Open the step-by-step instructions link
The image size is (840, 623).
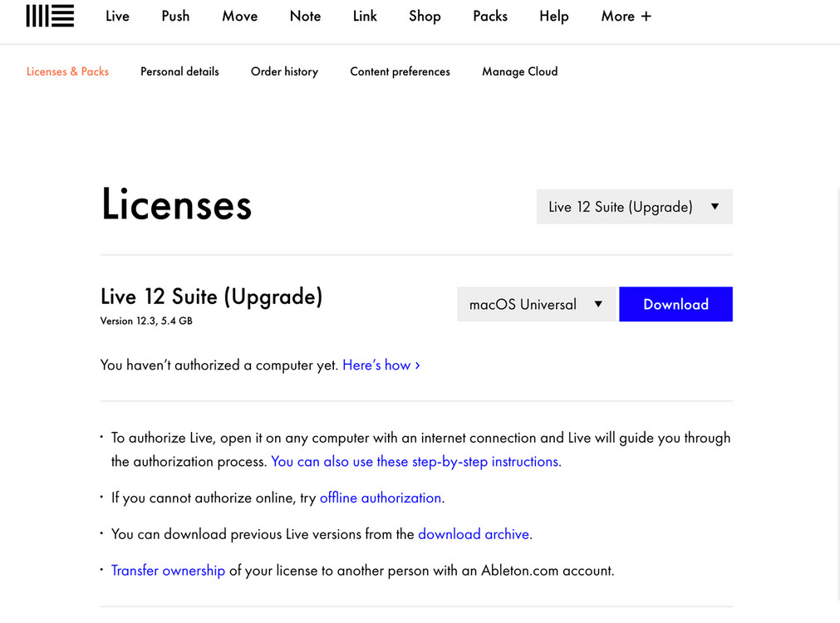tap(415, 461)
